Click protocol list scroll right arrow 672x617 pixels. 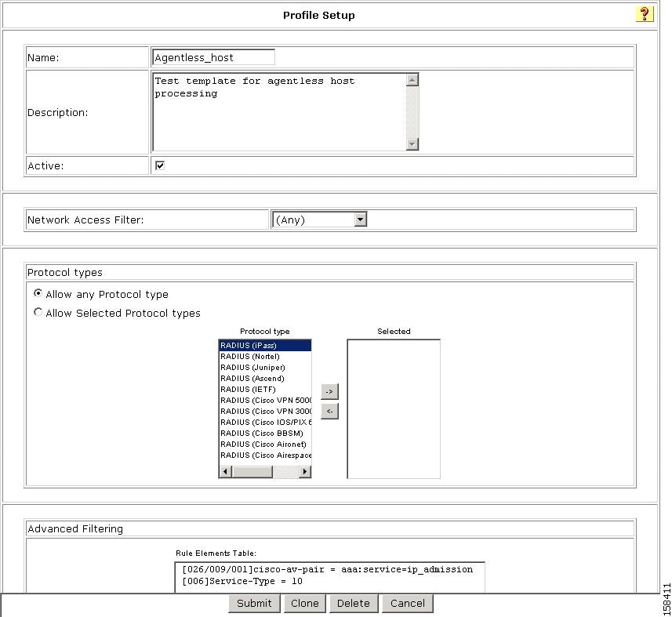pos(305,472)
